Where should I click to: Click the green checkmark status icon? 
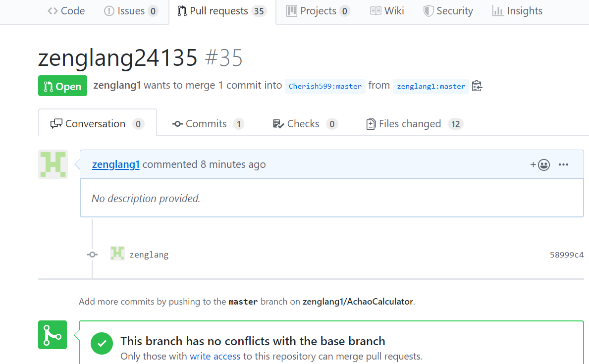(x=102, y=343)
